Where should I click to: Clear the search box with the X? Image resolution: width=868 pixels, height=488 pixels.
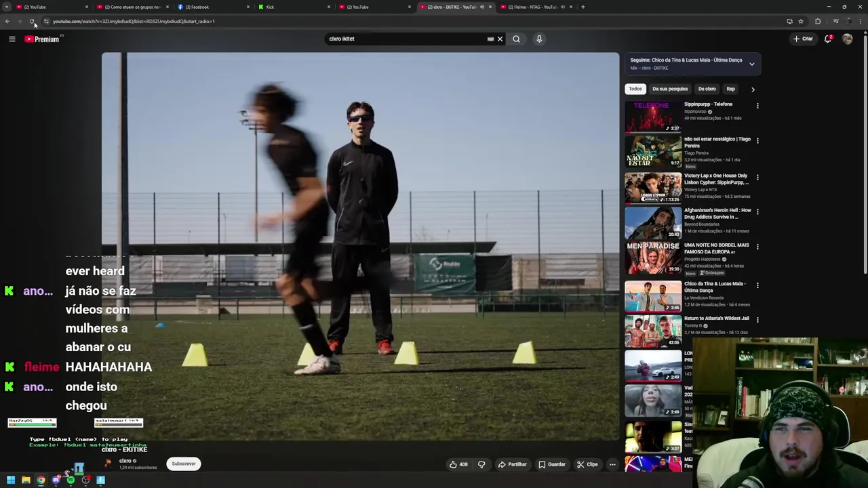coord(500,39)
